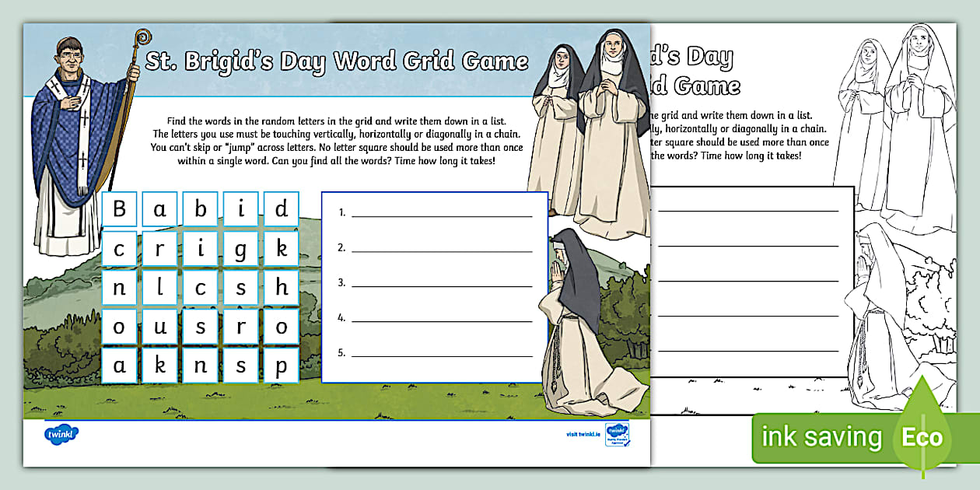Click the St. Brigid's Day title
Screen dimensions: 980x490
coord(336,61)
